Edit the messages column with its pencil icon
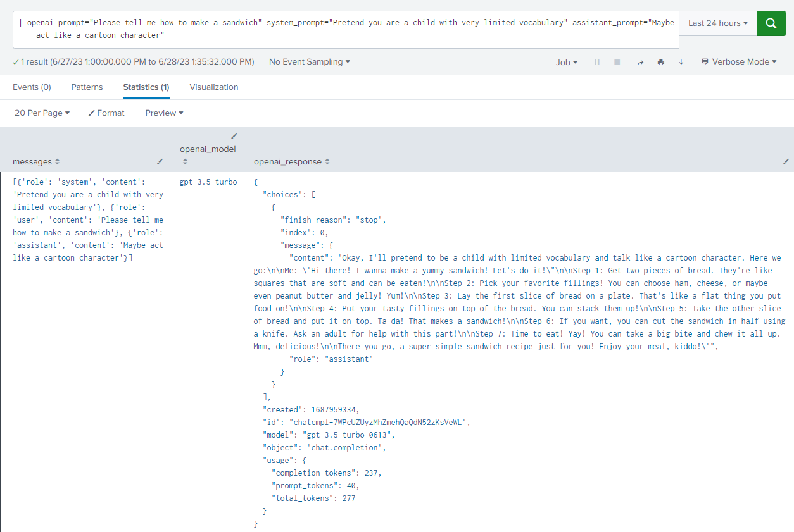Screen dimensions: 794x532 [x=160, y=163]
